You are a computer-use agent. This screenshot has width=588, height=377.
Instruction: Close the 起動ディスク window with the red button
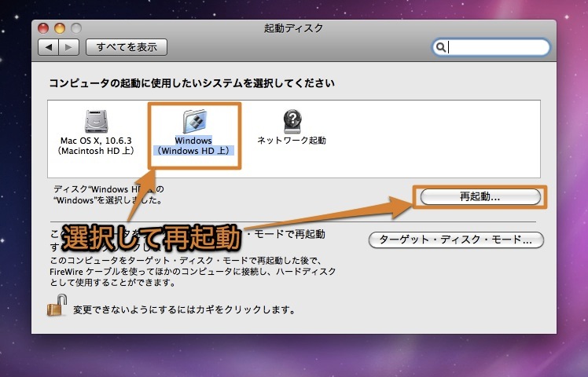[43, 28]
